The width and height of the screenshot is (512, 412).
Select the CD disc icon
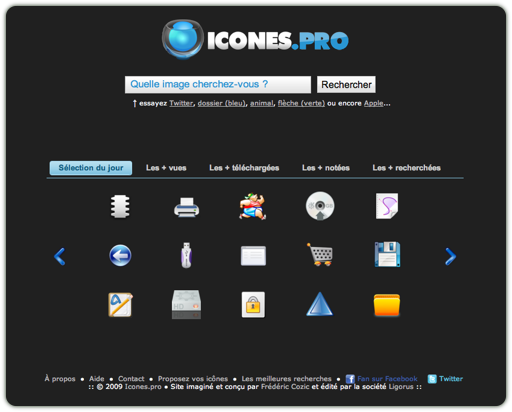(x=320, y=206)
